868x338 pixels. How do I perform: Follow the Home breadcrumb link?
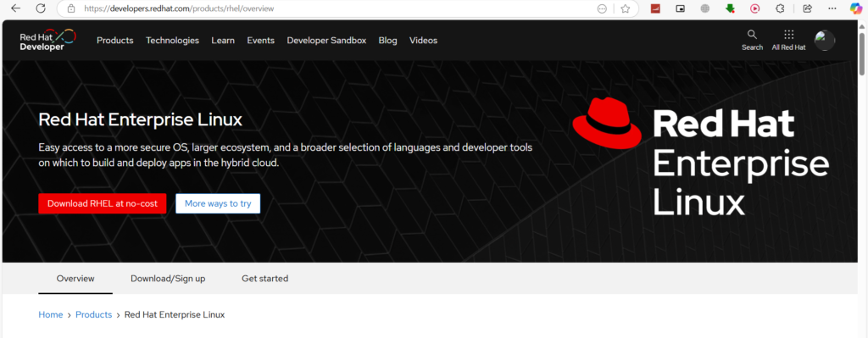50,315
